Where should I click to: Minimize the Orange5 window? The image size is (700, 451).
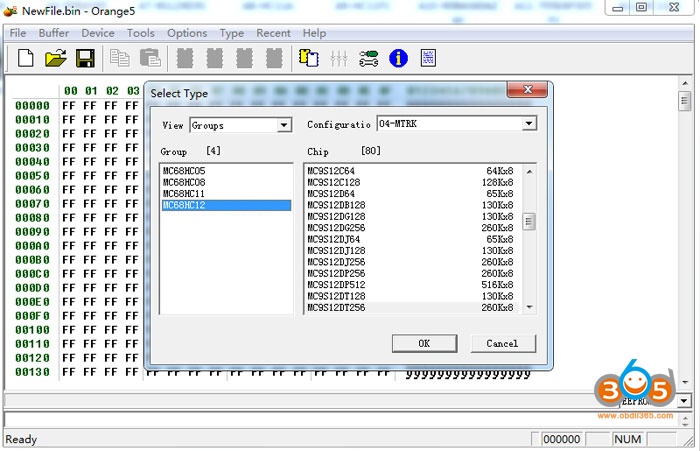[617, 8]
